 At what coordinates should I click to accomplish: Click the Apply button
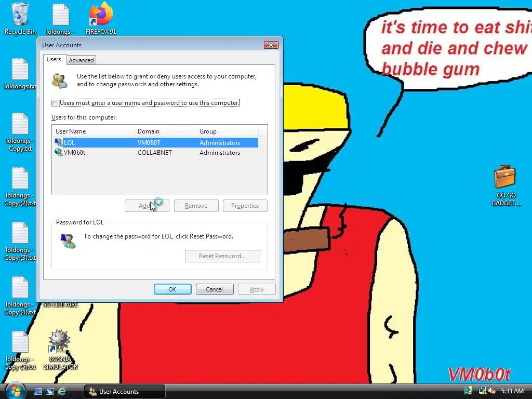click(x=257, y=289)
